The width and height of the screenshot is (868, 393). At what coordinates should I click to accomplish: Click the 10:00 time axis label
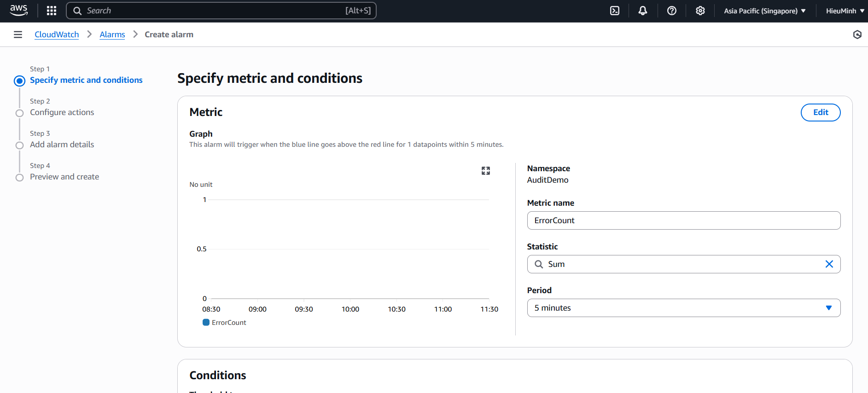tap(350, 309)
